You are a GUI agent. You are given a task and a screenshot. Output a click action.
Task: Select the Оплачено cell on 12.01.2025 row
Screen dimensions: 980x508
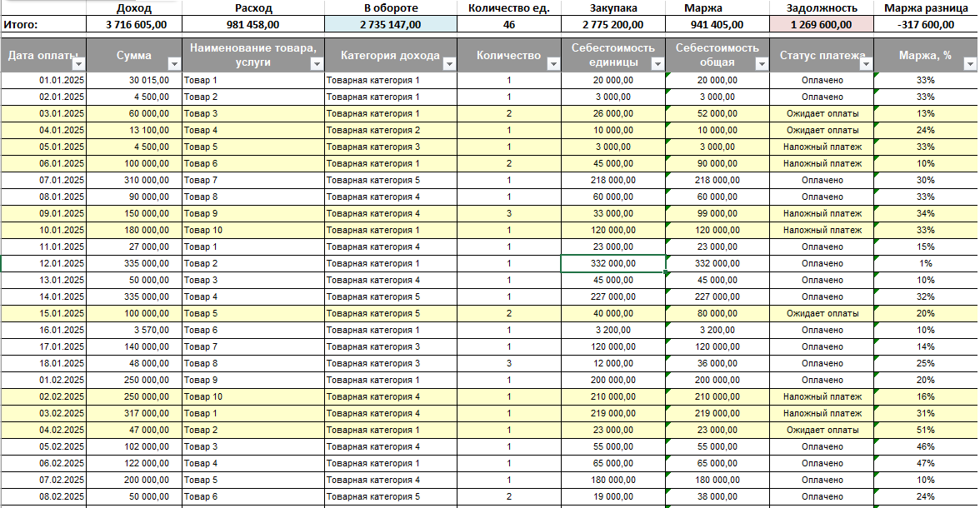click(x=822, y=264)
